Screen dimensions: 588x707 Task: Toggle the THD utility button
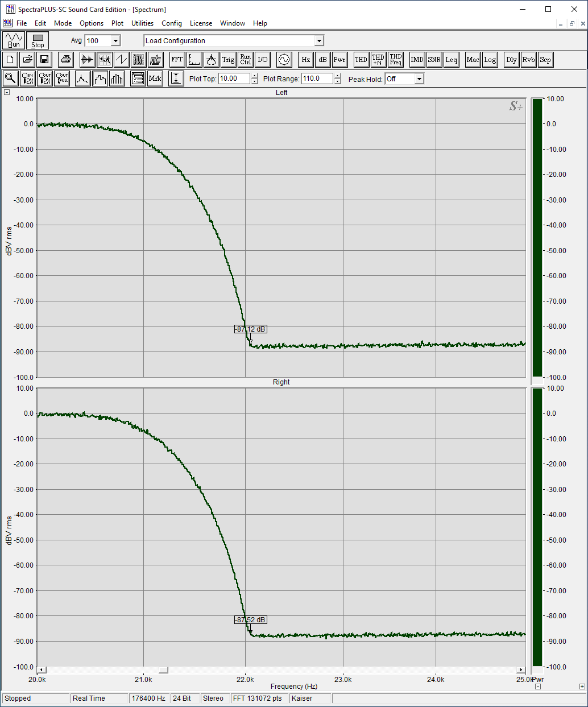point(361,60)
